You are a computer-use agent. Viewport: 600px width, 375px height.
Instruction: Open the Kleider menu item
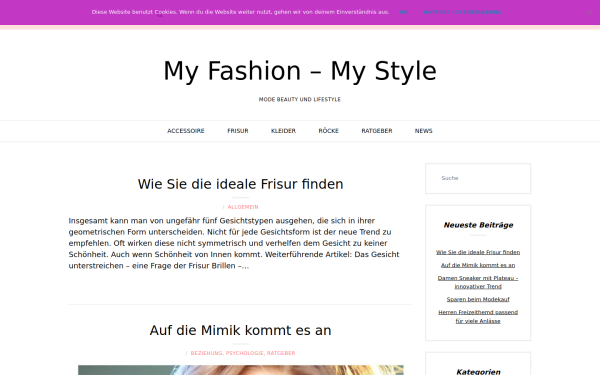(283, 131)
